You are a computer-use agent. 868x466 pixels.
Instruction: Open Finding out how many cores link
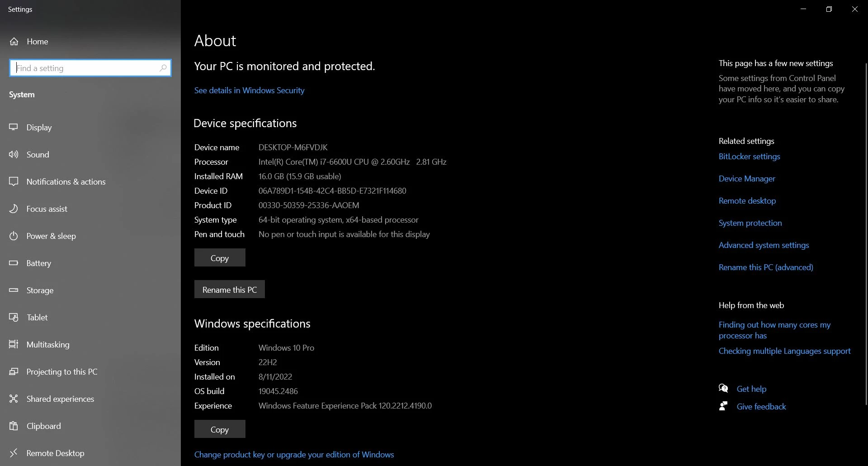774,330
